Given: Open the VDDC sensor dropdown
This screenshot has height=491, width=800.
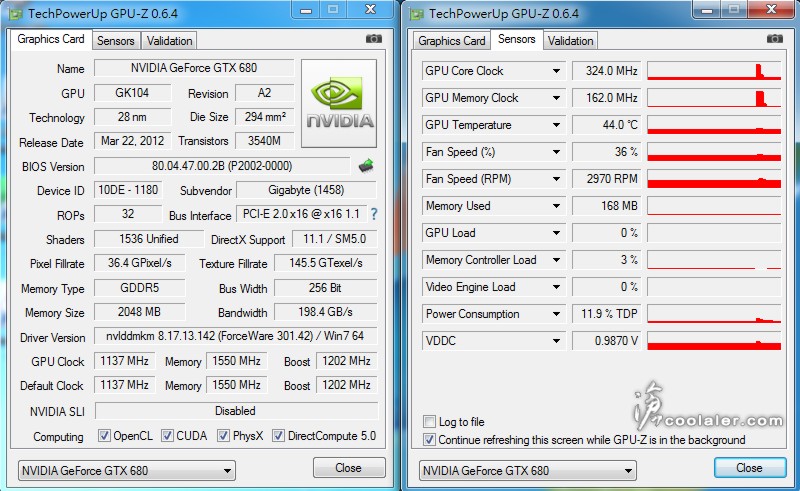Looking at the screenshot, I should point(557,341).
